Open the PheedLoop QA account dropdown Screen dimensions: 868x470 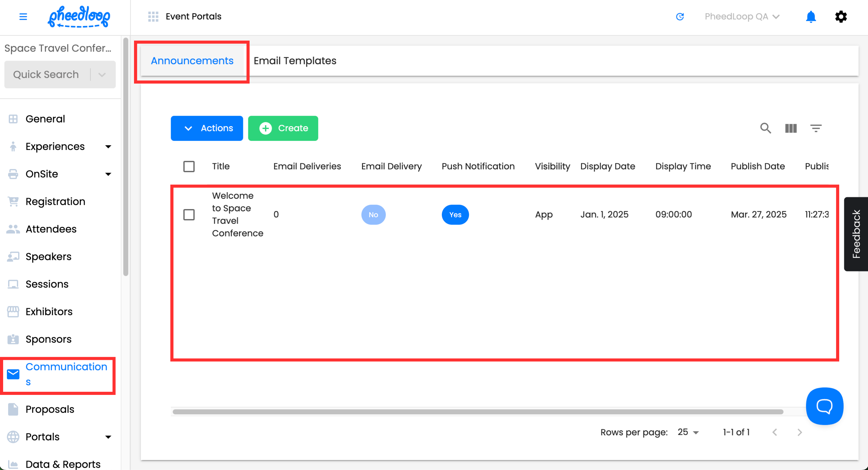(x=741, y=17)
